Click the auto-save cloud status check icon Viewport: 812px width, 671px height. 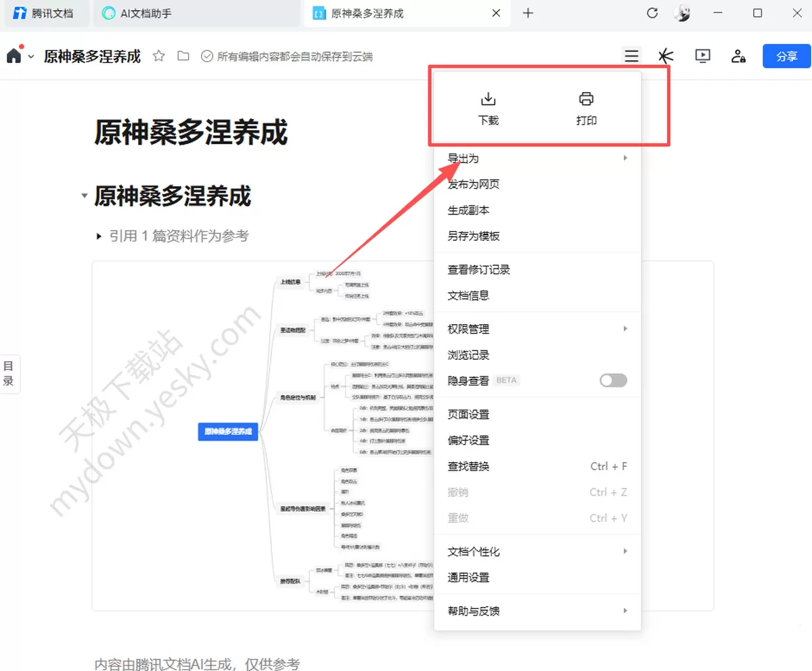tap(207, 56)
